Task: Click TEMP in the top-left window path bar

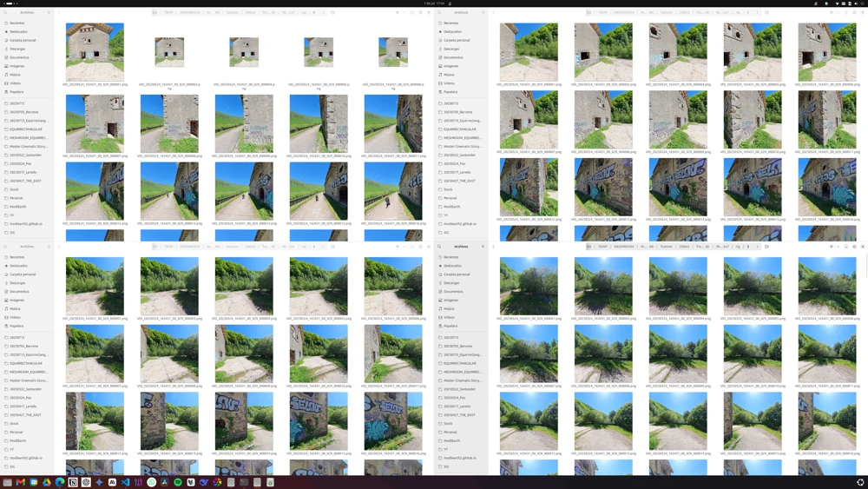Action: pyautogui.click(x=168, y=12)
